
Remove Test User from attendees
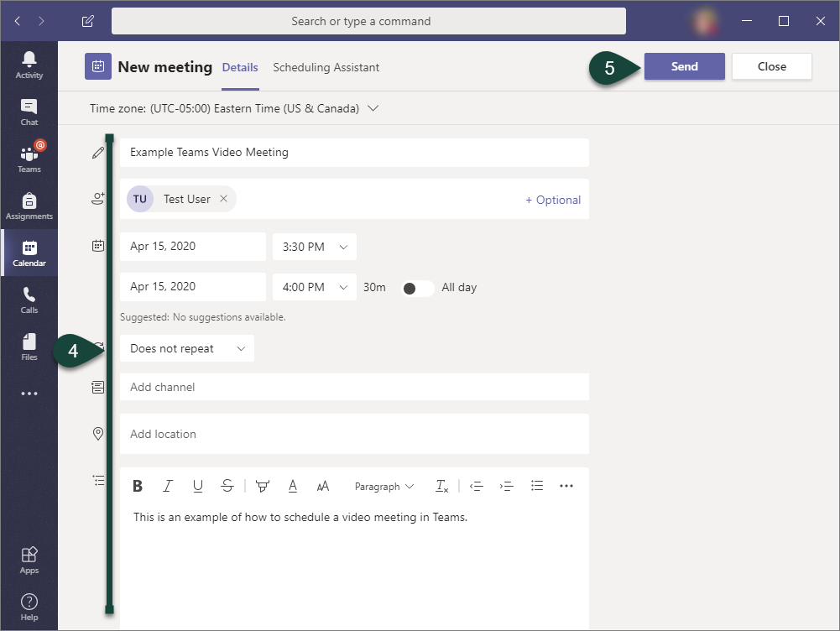tap(223, 199)
